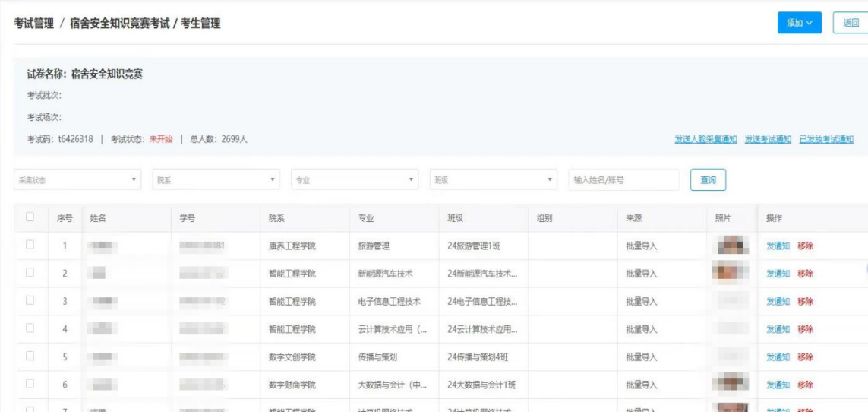Viewport: 868px width, 412px height.
Task: Open 已发放考试通知 link
Action: (826, 139)
